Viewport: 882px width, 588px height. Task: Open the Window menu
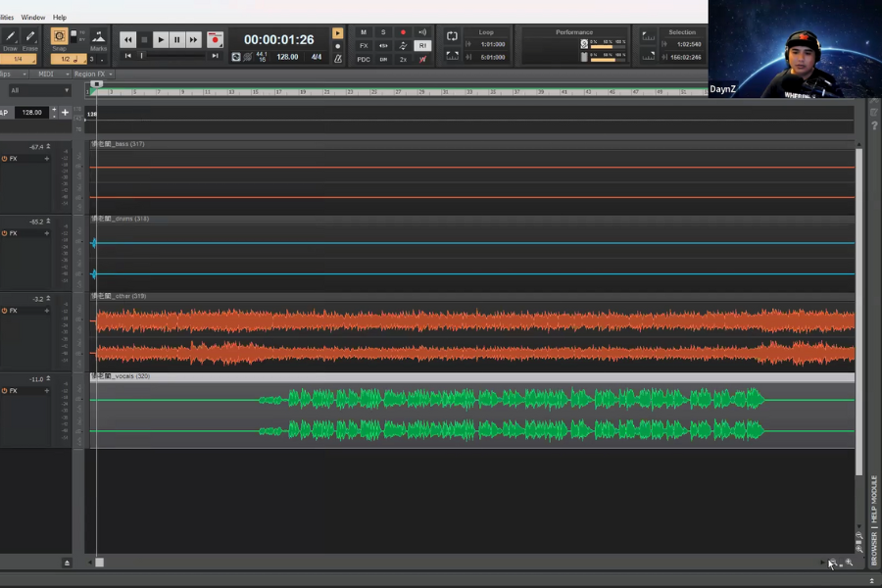coord(32,18)
